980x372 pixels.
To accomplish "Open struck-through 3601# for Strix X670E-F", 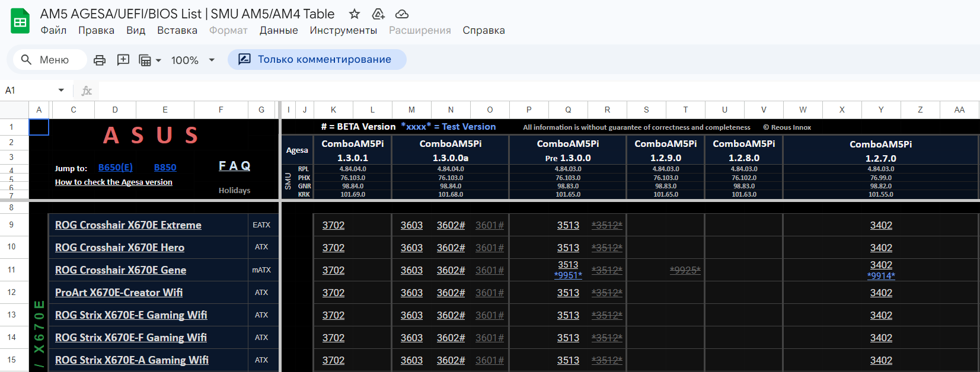I will pyautogui.click(x=490, y=338).
